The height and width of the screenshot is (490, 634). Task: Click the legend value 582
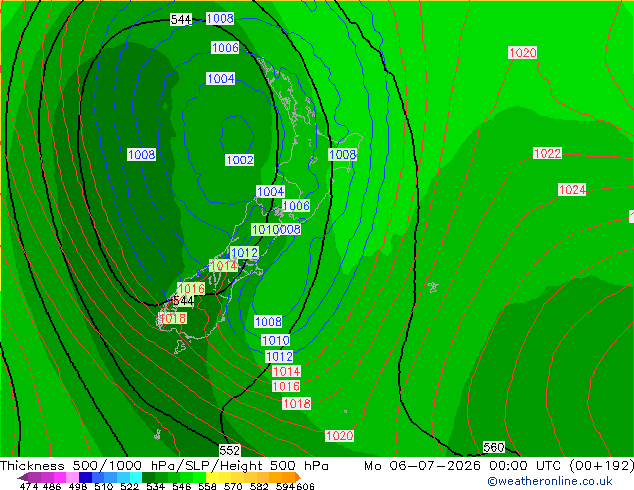coord(259,486)
